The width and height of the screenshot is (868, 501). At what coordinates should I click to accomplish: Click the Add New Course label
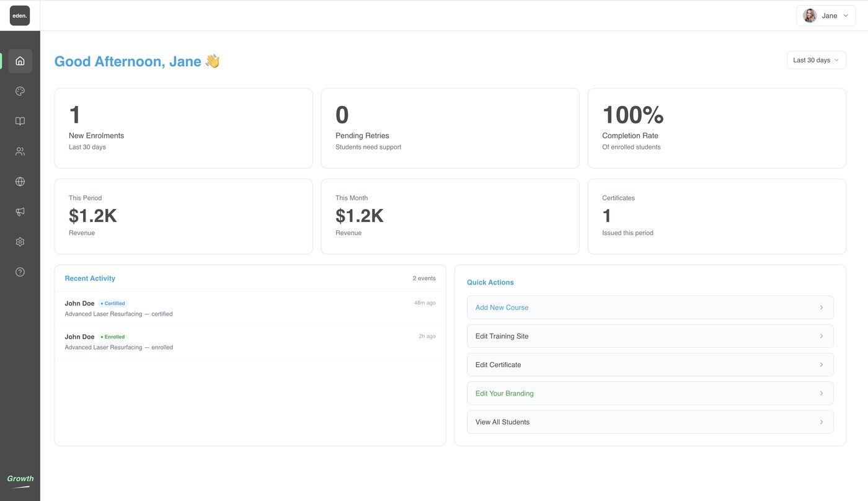pos(502,308)
